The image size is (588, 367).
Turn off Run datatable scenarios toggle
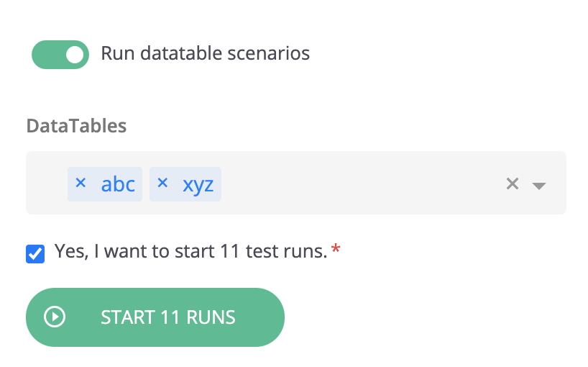[60, 55]
